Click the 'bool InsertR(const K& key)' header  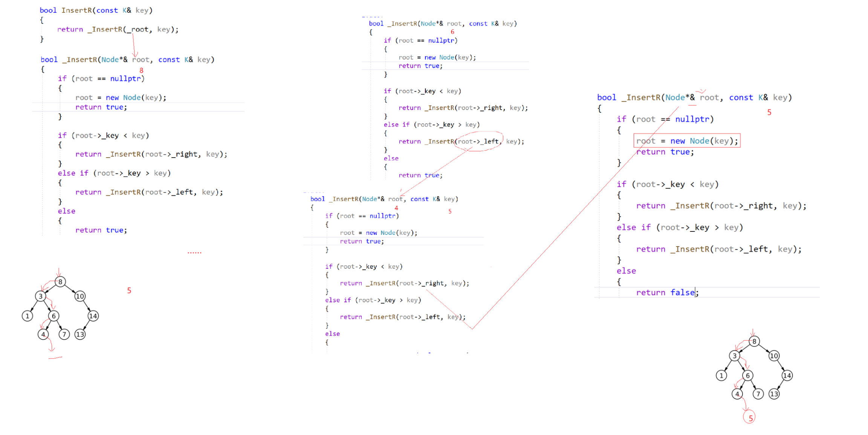coord(96,11)
